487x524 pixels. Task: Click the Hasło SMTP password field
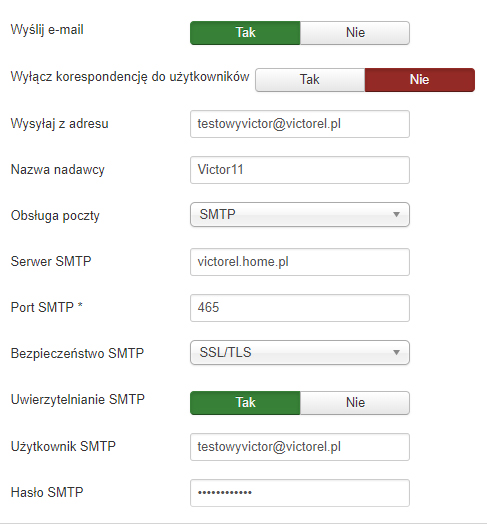300,493
